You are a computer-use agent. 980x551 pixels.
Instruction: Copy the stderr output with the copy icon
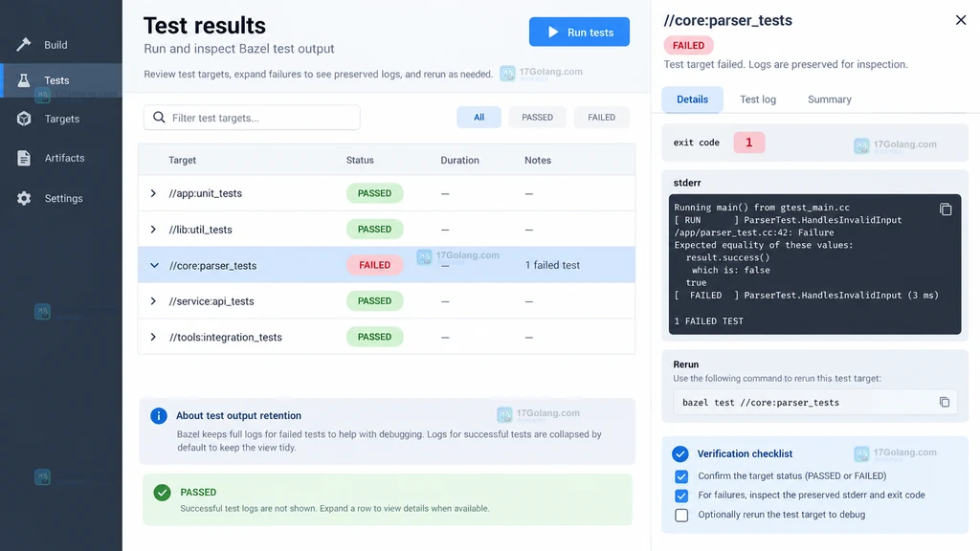(946, 209)
